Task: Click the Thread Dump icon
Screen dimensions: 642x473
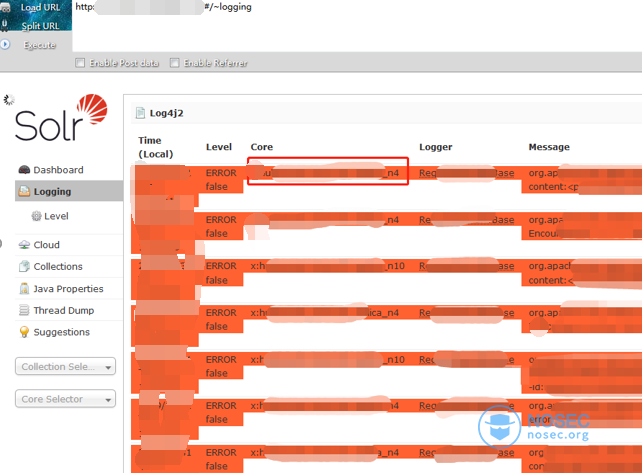Action: click(x=24, y=310)
